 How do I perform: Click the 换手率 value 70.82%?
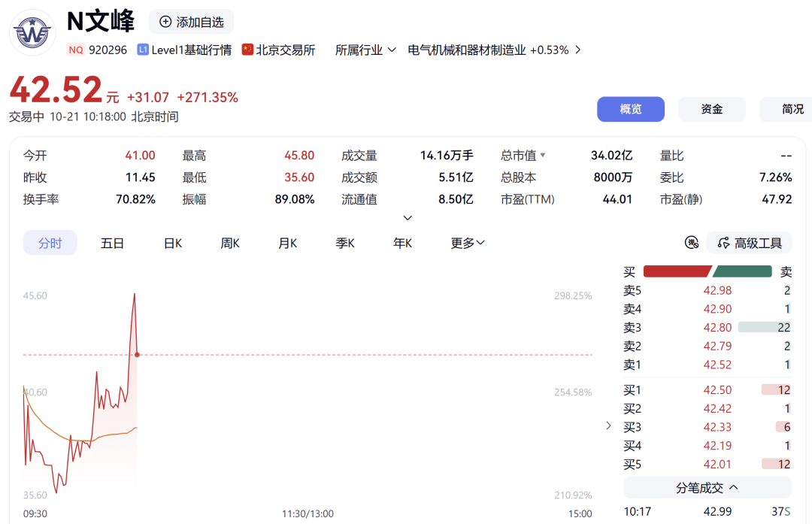[x=135, y=199]
